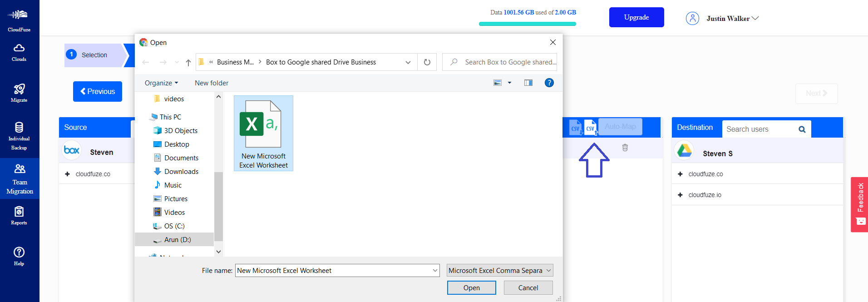Click scroll down arrow in navigation pane
Image resolution: width=868 pixels, height=302 pixels.
[218, 252]
